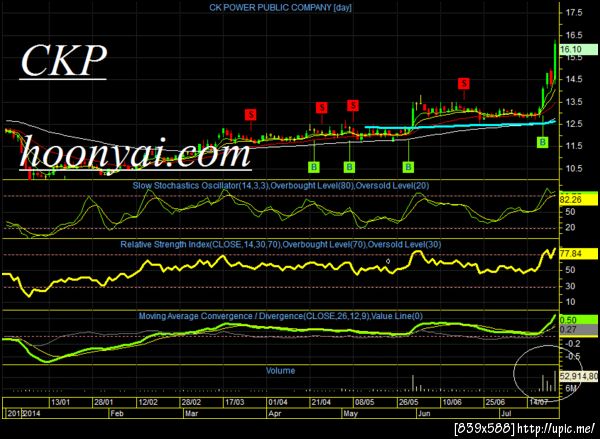Click the 12.5 price axis label

574,124
